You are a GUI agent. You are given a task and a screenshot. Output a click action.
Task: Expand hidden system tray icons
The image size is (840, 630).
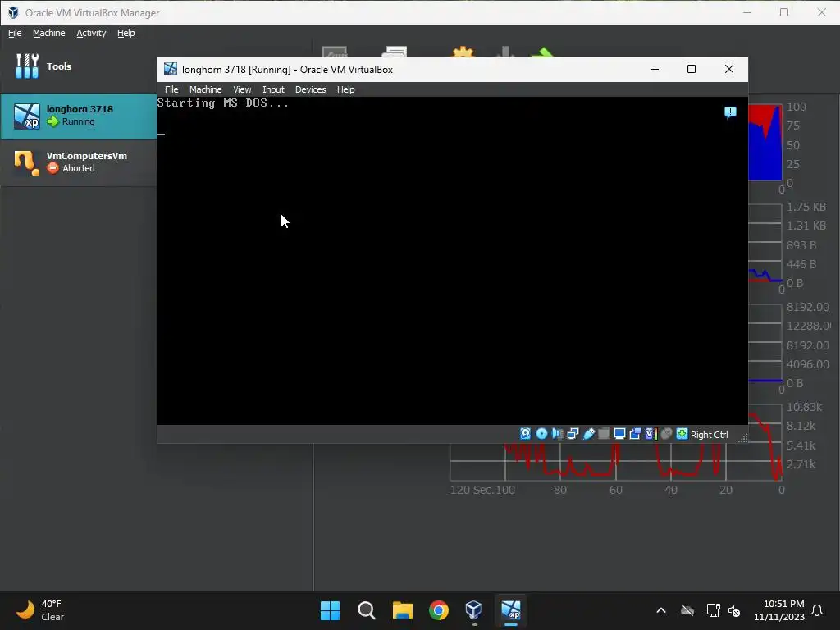(x=661, y=610)
